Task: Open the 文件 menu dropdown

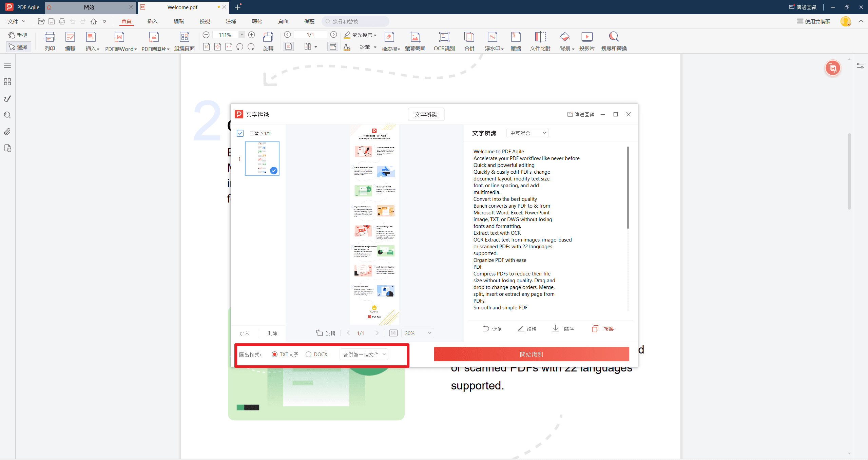Action: click(x=17, y=21)
